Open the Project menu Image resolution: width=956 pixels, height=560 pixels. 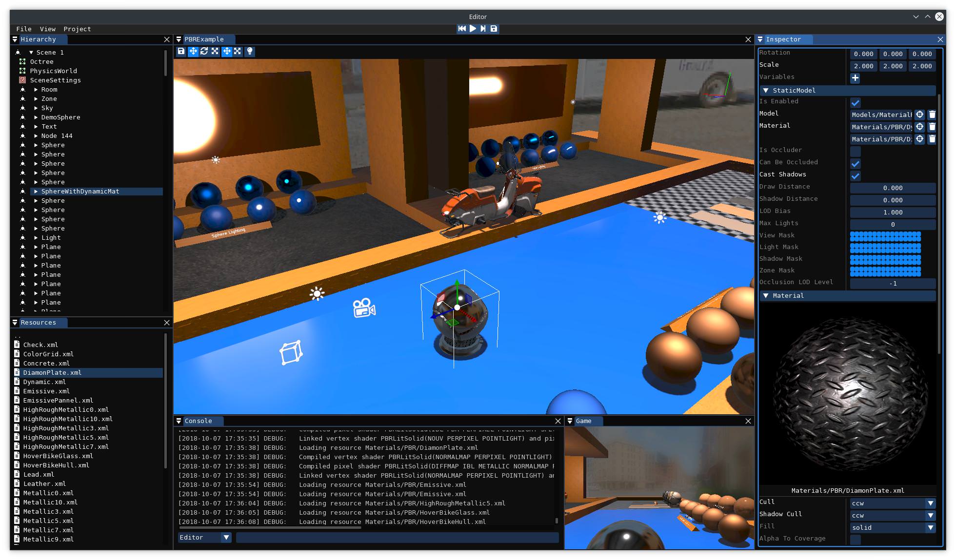tap(77, 29)
